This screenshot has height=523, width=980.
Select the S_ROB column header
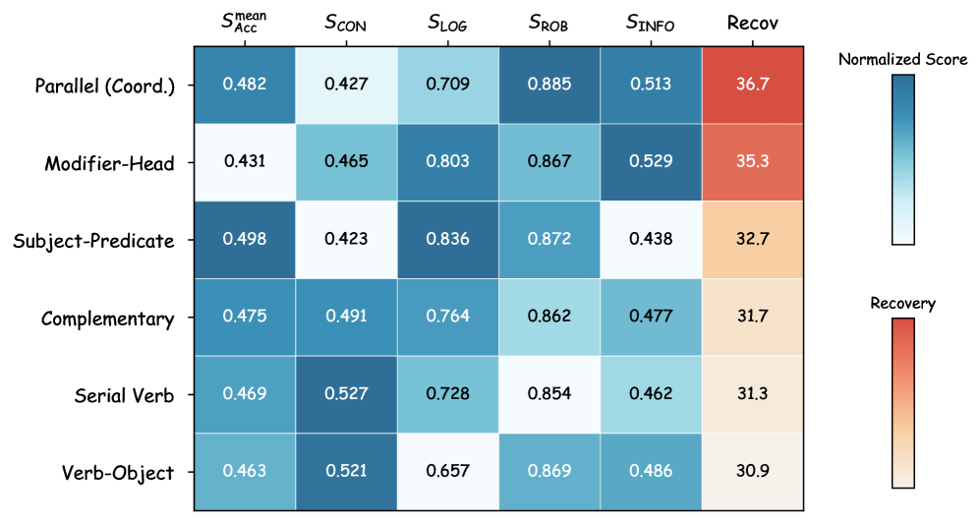pyautogui.click(x=549, y=23)
